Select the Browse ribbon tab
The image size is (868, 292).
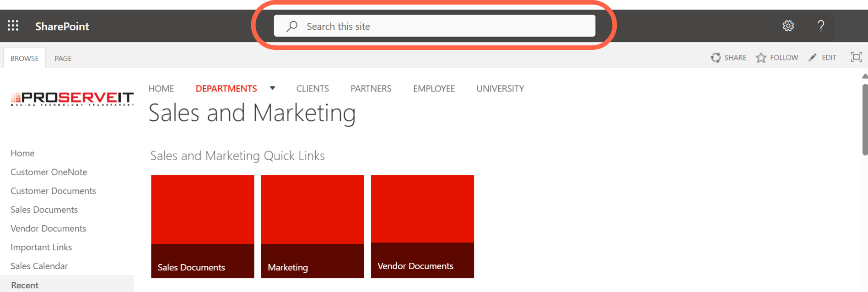[x=25, y=59]
